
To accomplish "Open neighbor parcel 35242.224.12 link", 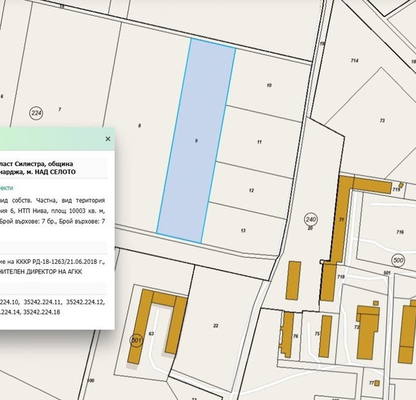I will pyautogui.click(x=85, y=302).
